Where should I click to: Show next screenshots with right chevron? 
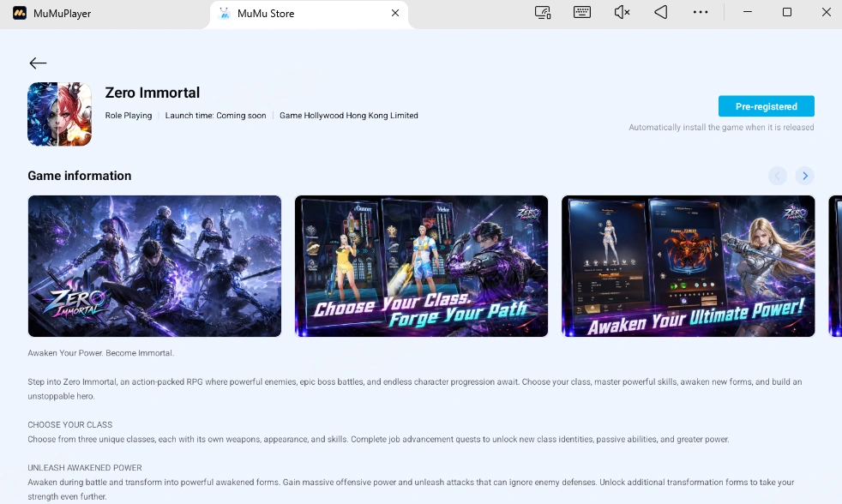click(804, 176)
